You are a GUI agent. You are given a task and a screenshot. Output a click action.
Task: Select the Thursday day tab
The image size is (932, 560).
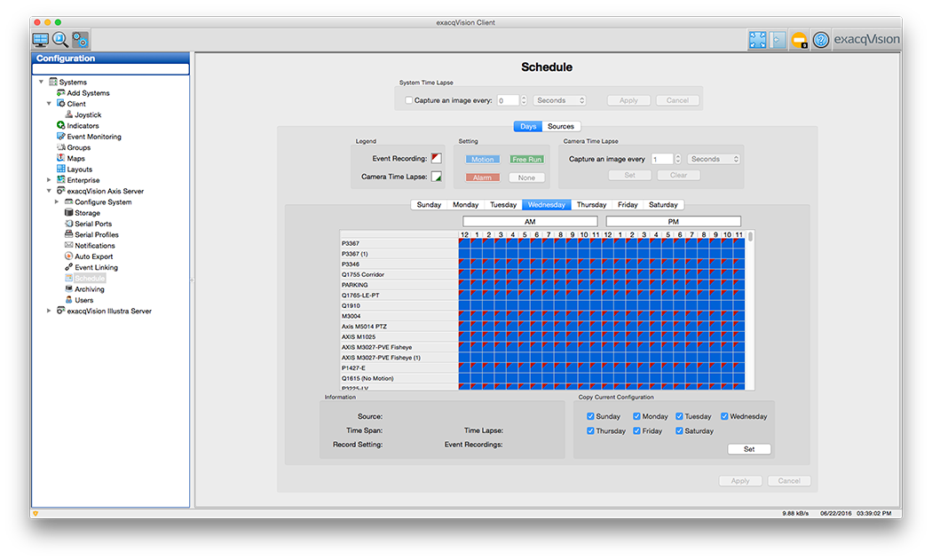pos(591,205)
